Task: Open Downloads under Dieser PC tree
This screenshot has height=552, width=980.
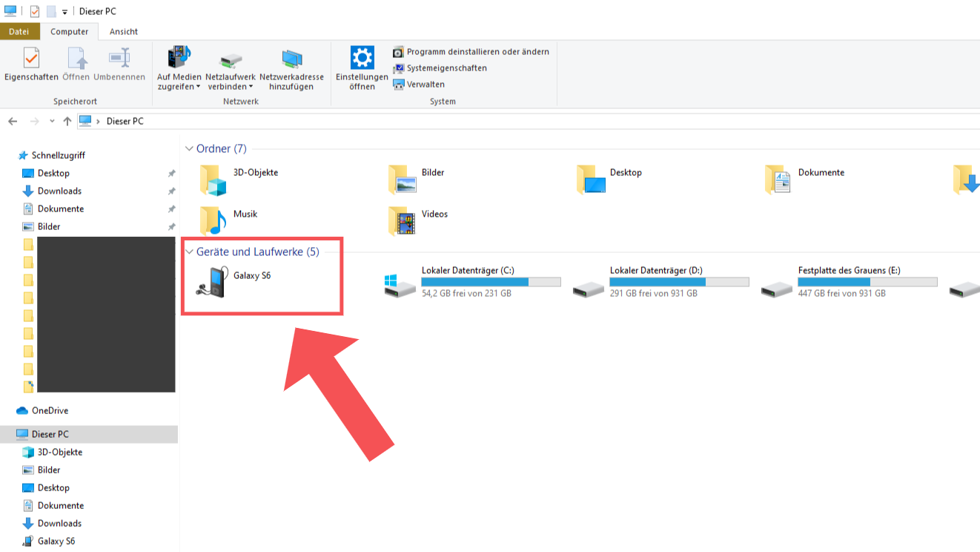Action: (59, 524)
